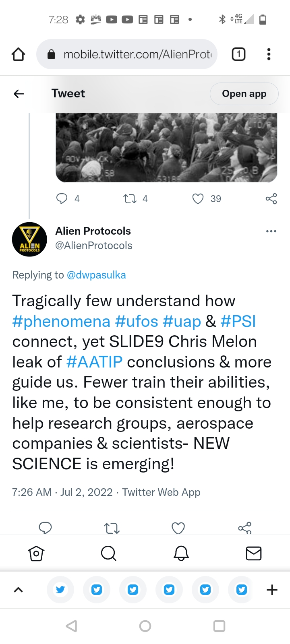Go to the Twitter Home tab

36,553
